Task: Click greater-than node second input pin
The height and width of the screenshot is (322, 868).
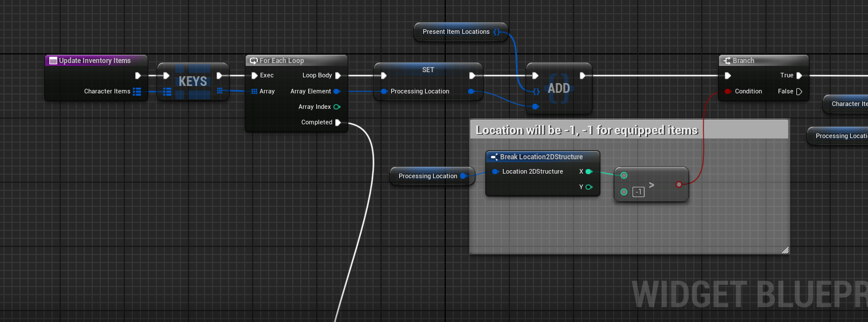Action: click(624, 191)
